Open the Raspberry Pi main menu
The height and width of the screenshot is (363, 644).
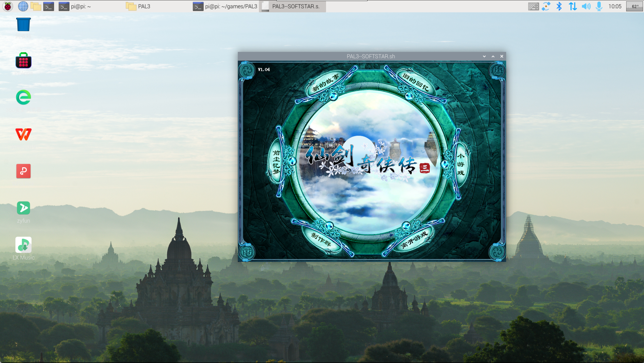pyautogui.click(x=8, y=6)
